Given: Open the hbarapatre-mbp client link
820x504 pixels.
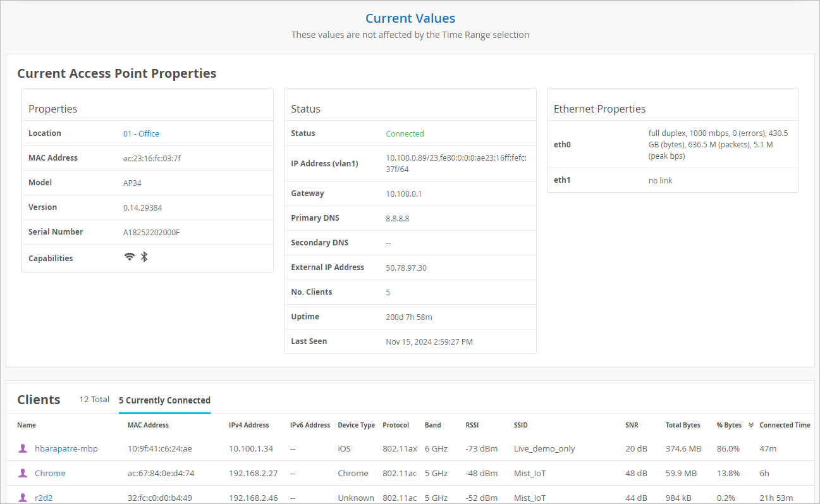Looking at the screenshot, I should point(66,448).
